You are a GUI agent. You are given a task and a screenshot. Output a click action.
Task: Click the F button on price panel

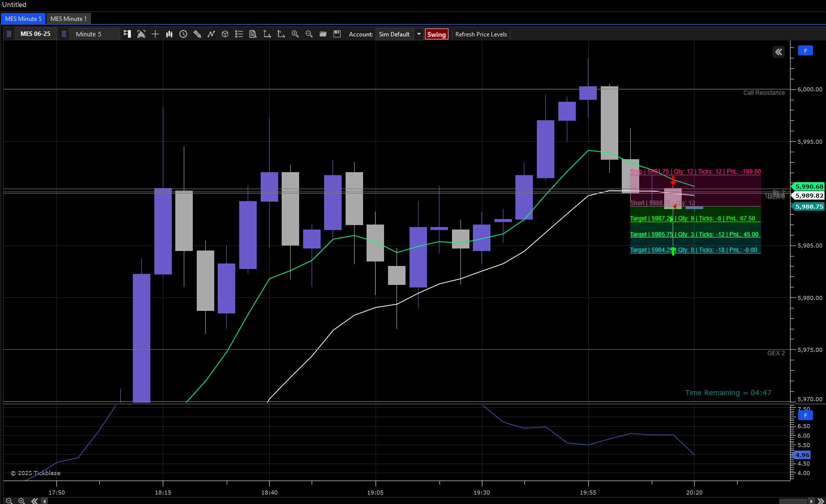tap(805, 50)
